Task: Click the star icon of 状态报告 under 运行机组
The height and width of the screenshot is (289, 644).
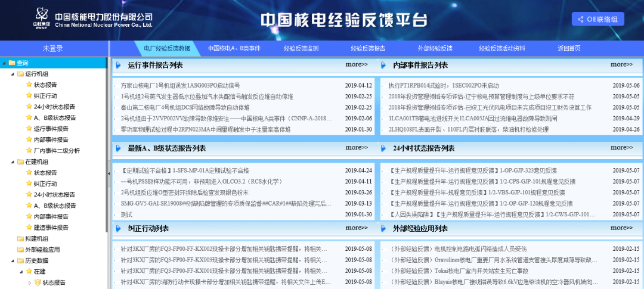Action: click(29, 85)
